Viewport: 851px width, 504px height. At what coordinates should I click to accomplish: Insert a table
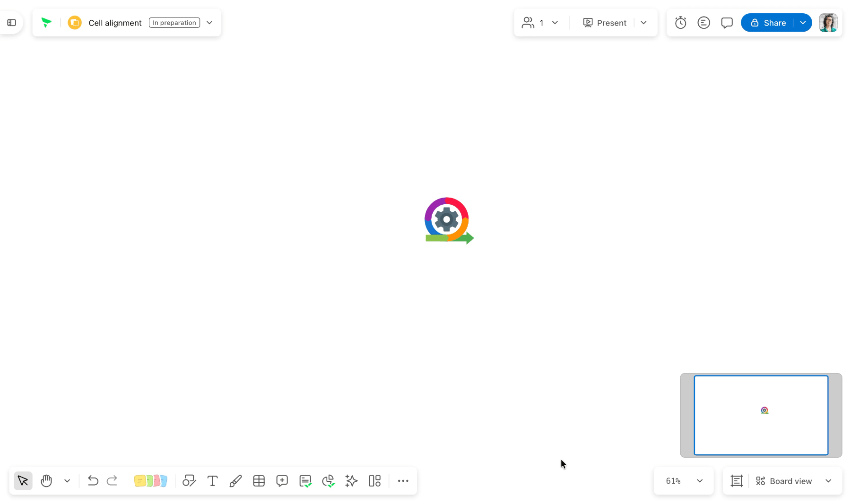coord(259,481)
